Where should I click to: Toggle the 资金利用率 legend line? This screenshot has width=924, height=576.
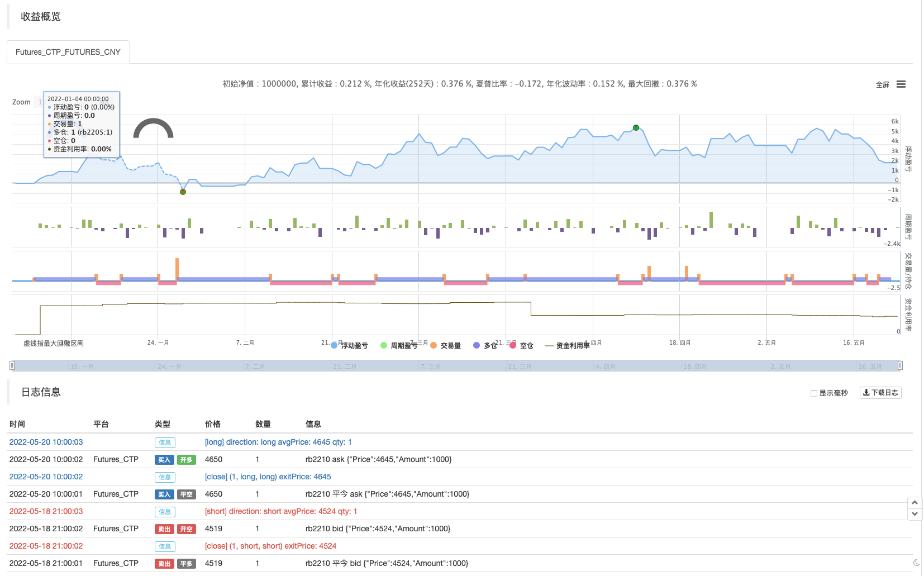click(567, 346)
